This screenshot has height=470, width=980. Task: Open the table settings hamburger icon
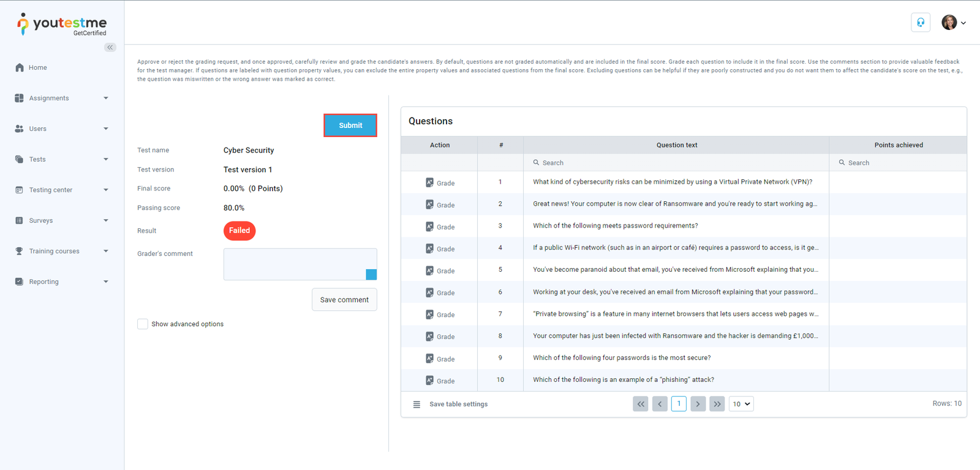[417, 405]
